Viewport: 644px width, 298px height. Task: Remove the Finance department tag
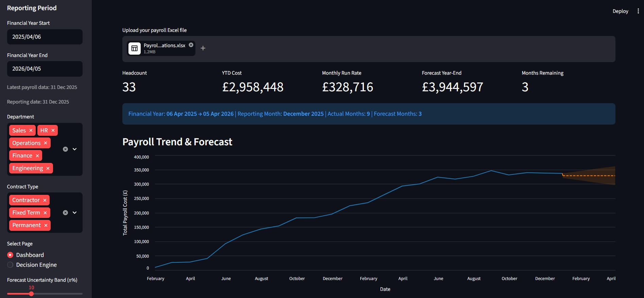[x=37, y=156]
